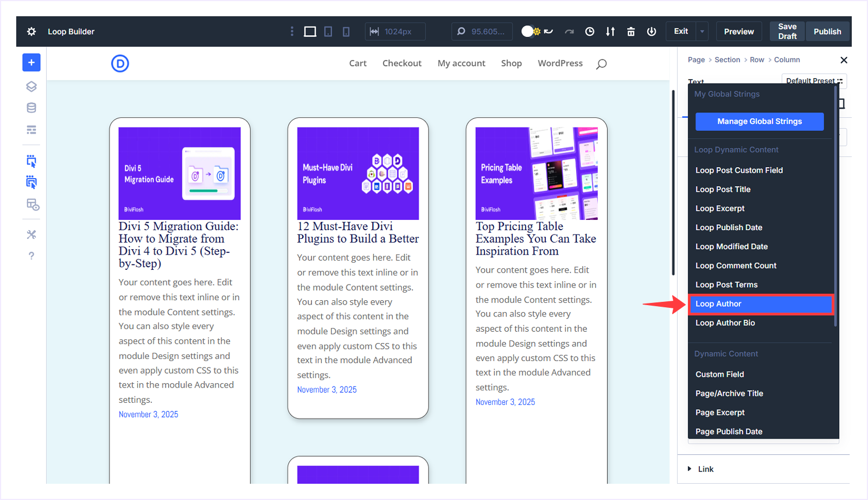Open the wireframe database view icon
This screenshot has width=868, height=500.
[31, 107]
